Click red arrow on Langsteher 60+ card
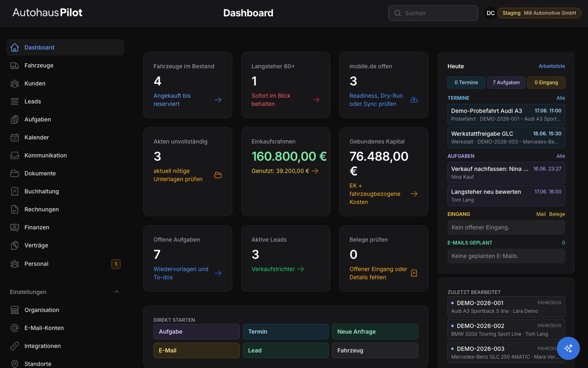The width and height of the screenshot is (588, 368). [x=316, y=100]
